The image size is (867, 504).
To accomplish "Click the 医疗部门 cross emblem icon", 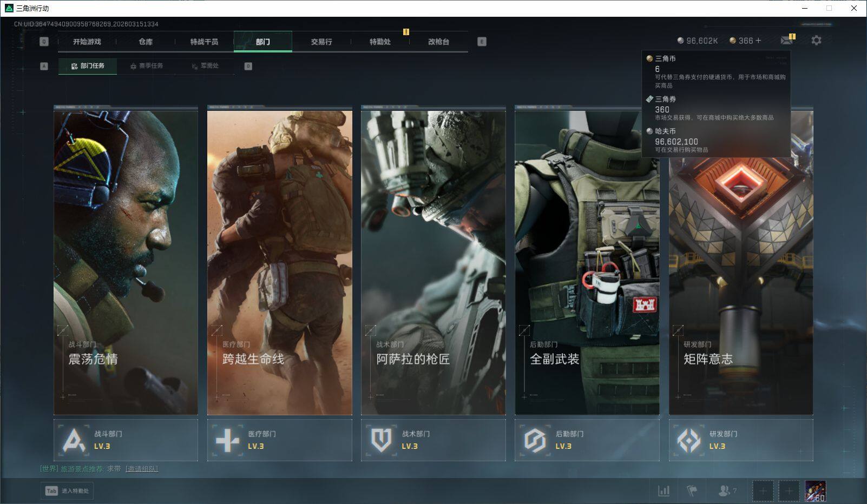I will [x=227, y=440].
